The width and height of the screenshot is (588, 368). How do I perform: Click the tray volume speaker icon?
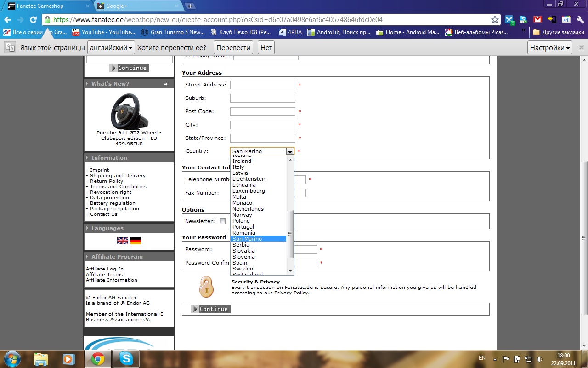pyautogui.click(x=540, y=359)
